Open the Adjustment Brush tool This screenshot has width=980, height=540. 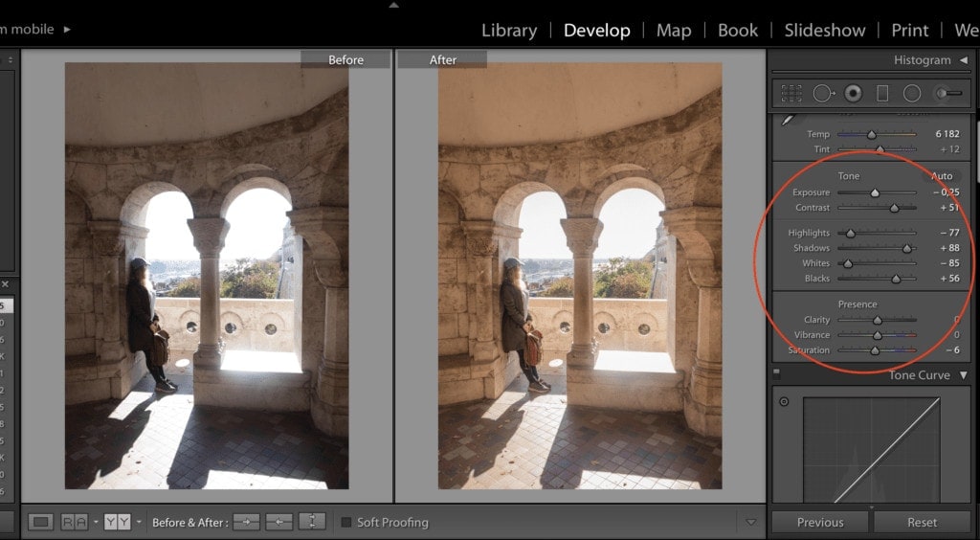(948, 93)
